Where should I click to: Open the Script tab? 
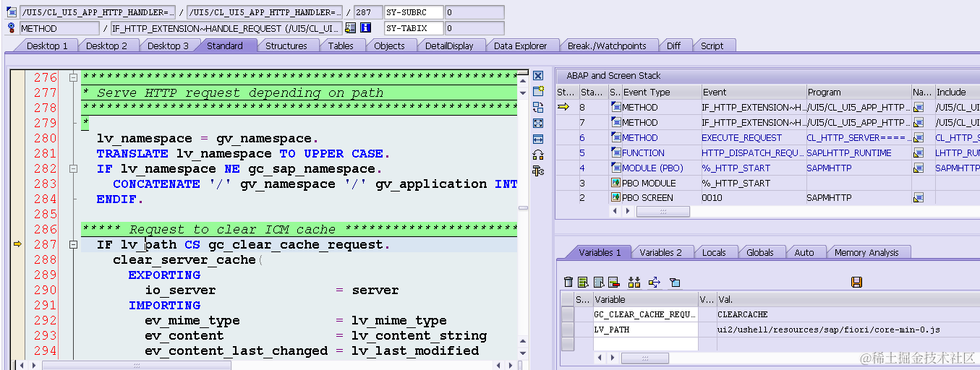click(x=712, y=46)
